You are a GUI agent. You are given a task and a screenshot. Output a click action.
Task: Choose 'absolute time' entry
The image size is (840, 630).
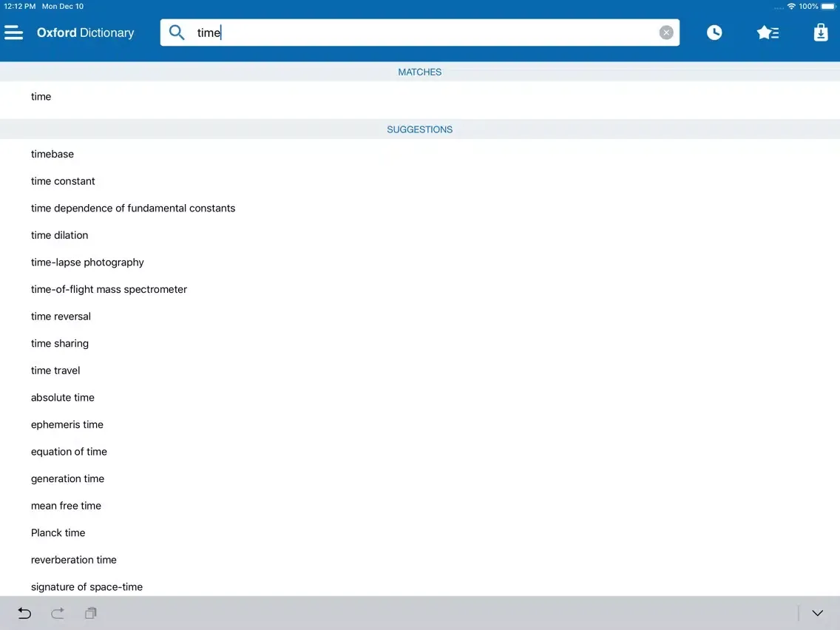tap(420, 398)
